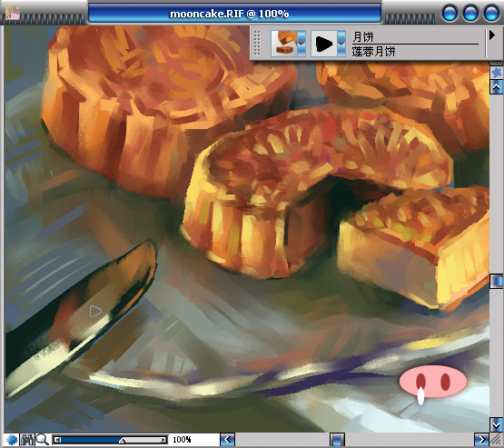
Task: Click the hand-paint app icon in title bar
Action: coord(13,14)
